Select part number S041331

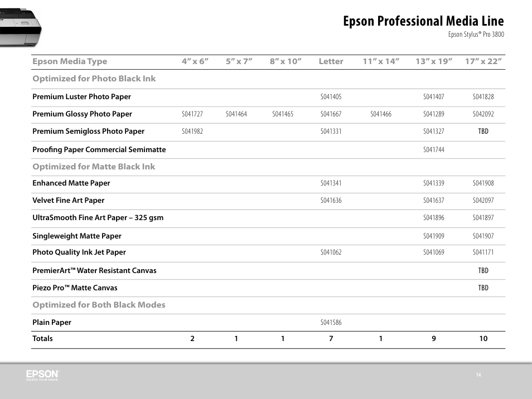(331, 131)
